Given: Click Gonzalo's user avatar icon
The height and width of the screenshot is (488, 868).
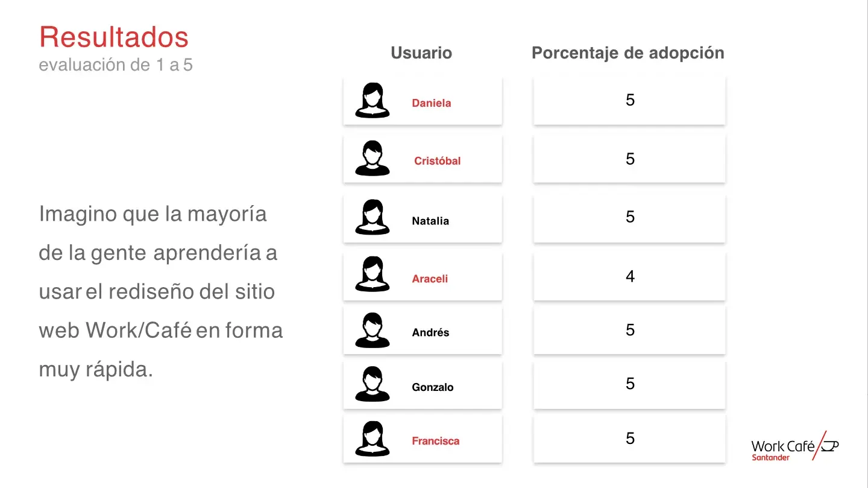Looking at the screenshot, I should coord(372,384).
